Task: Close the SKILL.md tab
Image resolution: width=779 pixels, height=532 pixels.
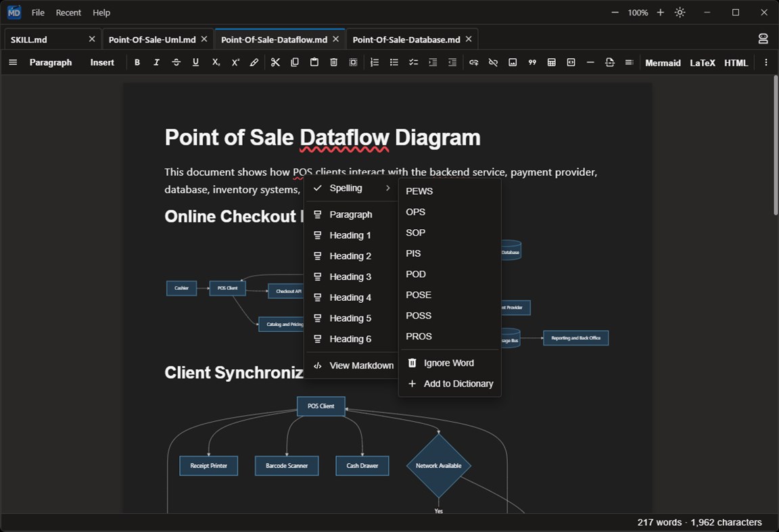Action: (x=92, y=39)
